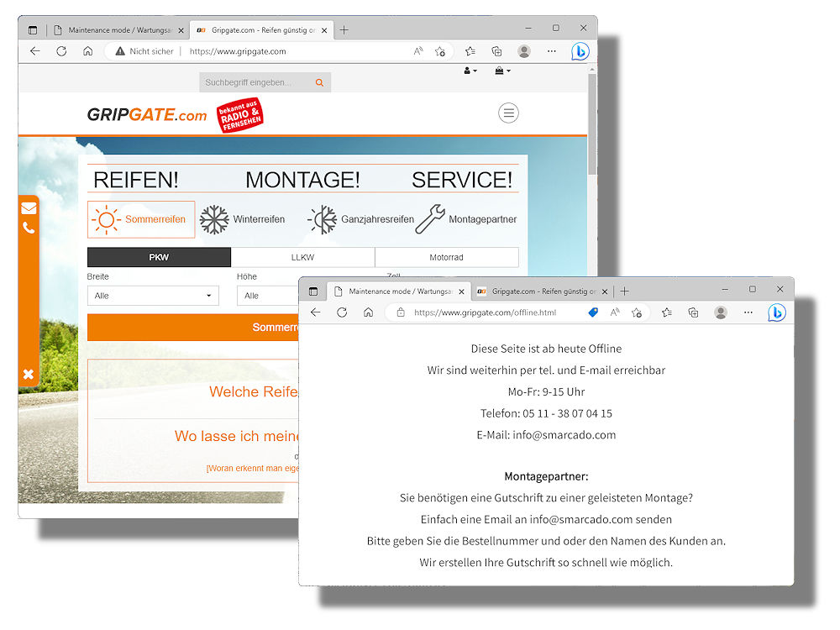
Task: Open the Settings and more menu in the rear window
Action: point(551,51)
